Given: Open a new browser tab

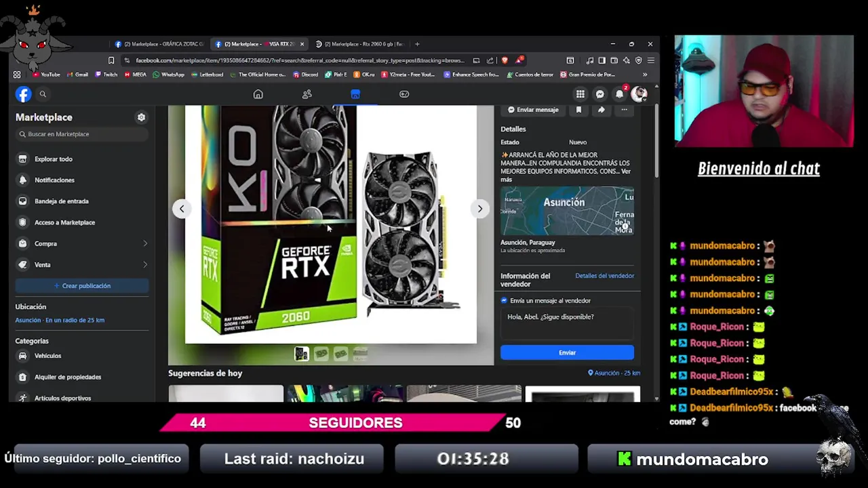Looking at the screenshot, I should pyautogui.click(x=417, y=44).
